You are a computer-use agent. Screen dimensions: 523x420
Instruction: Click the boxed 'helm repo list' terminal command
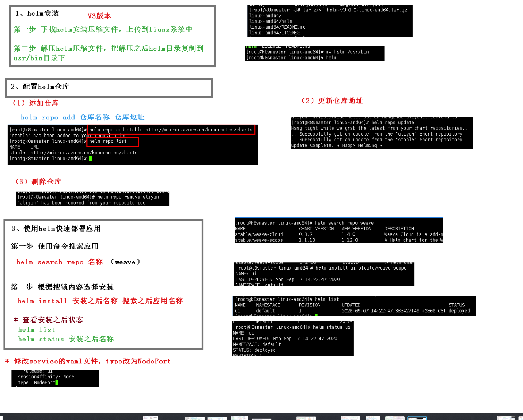(x=112, y=142)
